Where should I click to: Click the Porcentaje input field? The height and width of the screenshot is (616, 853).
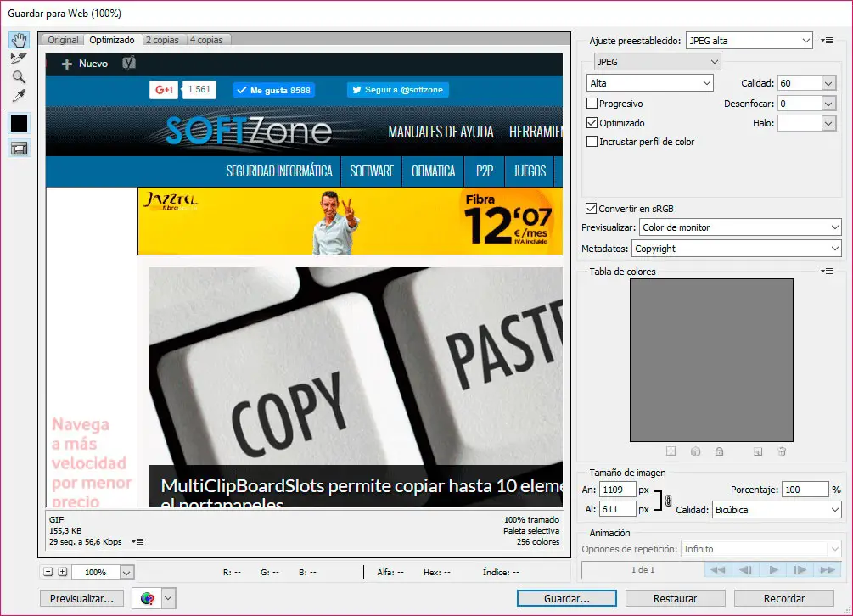point(805,490)
